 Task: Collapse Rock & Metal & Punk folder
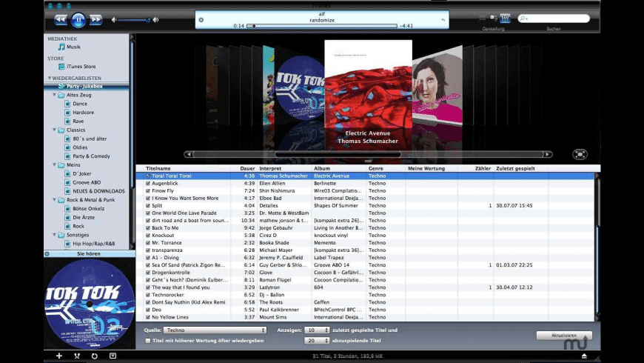54,200
